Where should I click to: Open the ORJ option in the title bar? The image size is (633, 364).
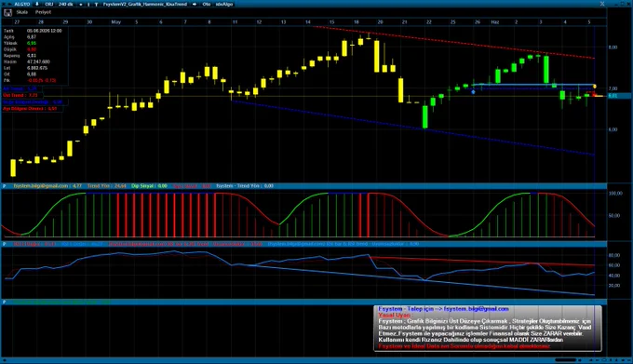pos(49,4)
